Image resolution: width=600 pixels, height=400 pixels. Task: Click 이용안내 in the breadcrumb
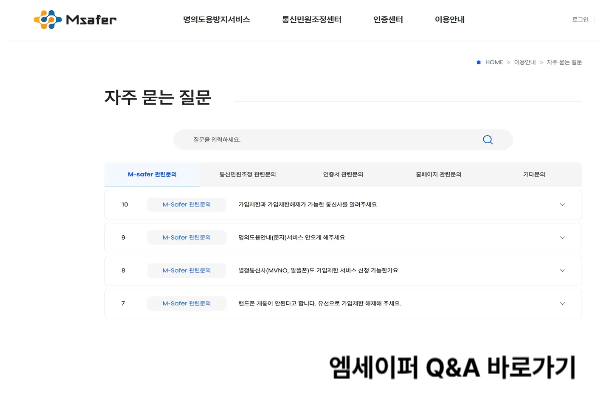[525, 62]
